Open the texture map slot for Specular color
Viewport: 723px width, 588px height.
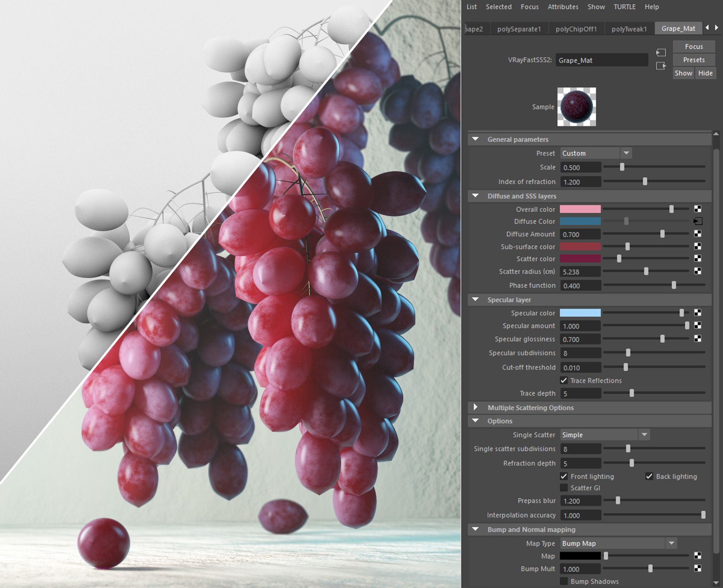[697, 313]
